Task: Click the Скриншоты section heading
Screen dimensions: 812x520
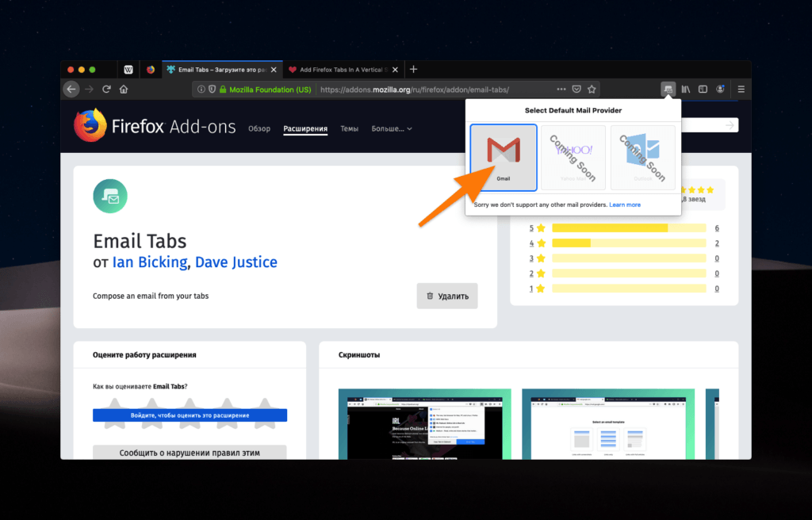Action: pyautogui.click(x=359, y=355)
